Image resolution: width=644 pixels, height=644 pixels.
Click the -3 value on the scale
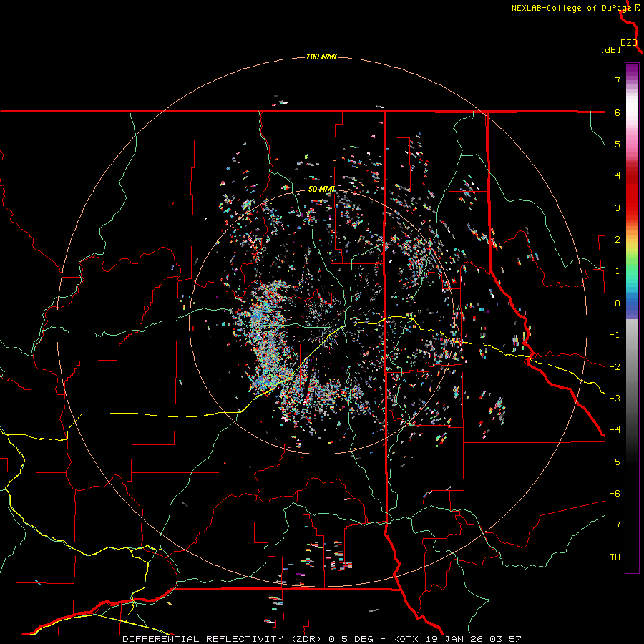coord(615,399)
